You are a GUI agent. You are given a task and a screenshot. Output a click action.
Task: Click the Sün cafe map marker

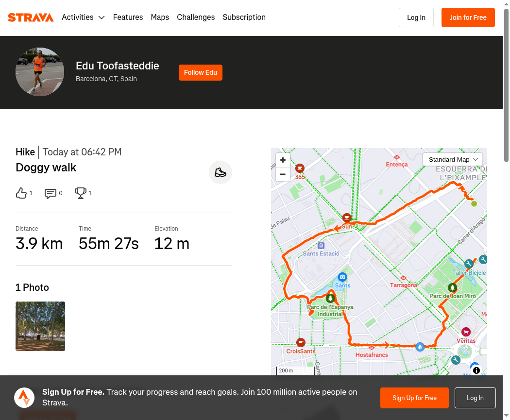click(x=347, y=218)
